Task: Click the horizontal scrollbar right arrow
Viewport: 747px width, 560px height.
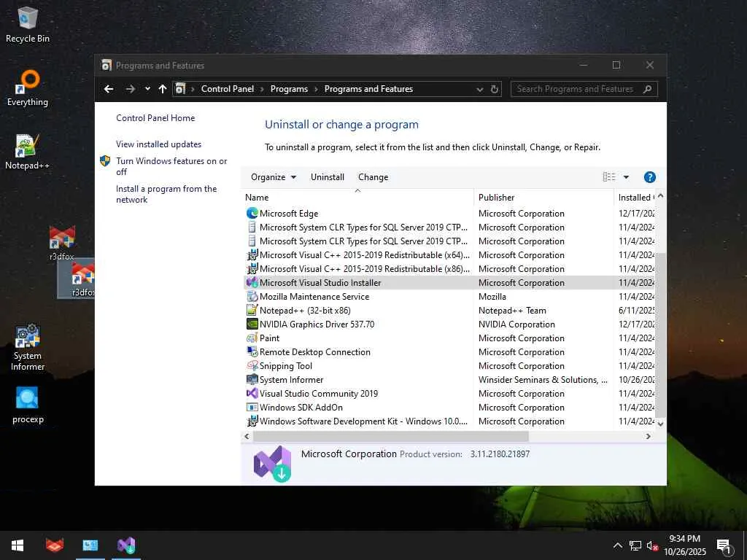Action: 648,436
